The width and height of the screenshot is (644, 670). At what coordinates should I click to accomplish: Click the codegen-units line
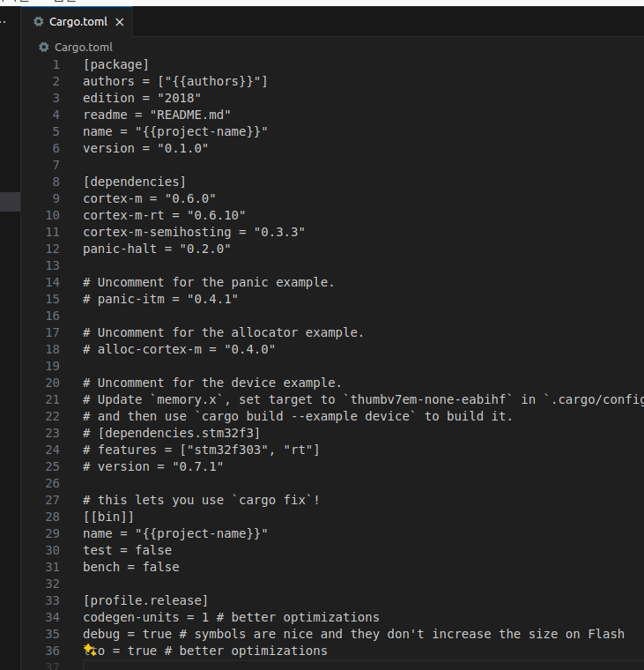pos(231,617)
